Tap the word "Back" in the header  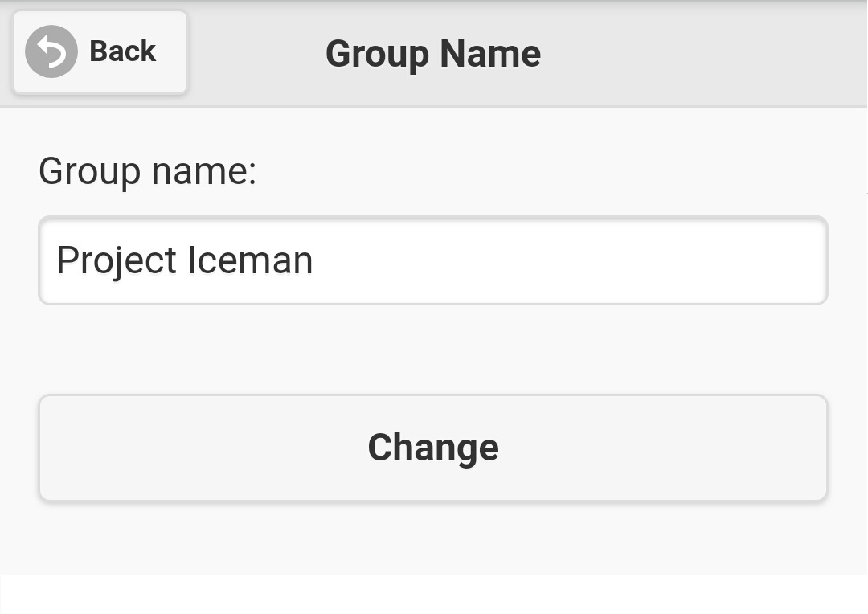[122, 51]
